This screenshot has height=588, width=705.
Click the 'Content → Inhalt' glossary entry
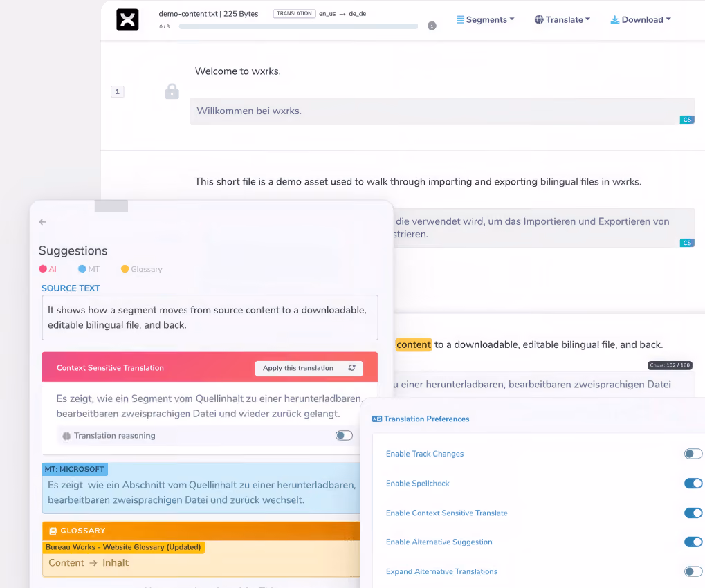pyautogui.click(x=89, y=563)
